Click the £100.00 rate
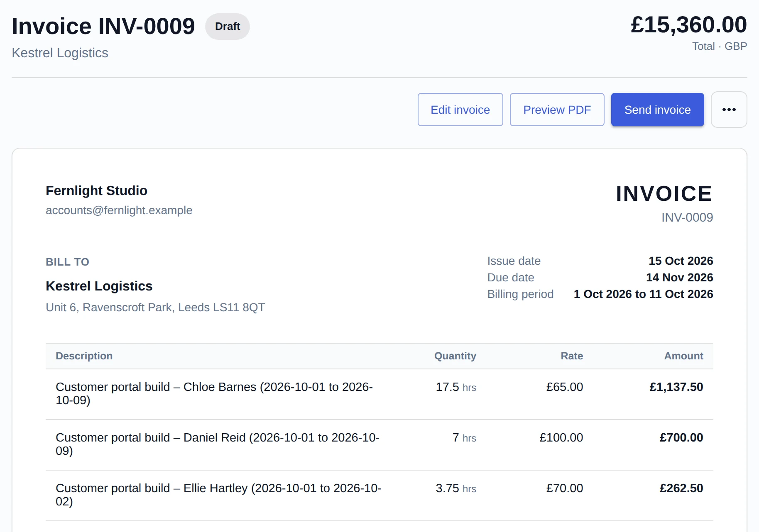This screenshot has height=532, width=759. (561, 438)
